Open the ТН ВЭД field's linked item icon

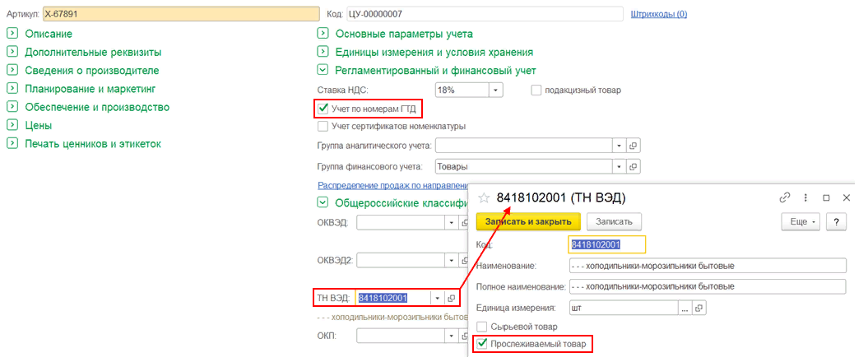pos(452,298)
